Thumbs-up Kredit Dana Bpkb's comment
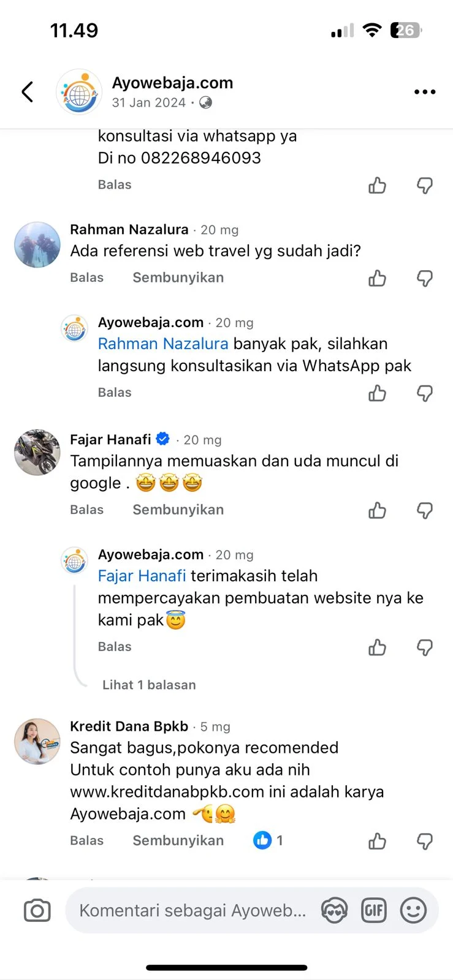This screenshot has height=980, width=453. click(378, 842)
